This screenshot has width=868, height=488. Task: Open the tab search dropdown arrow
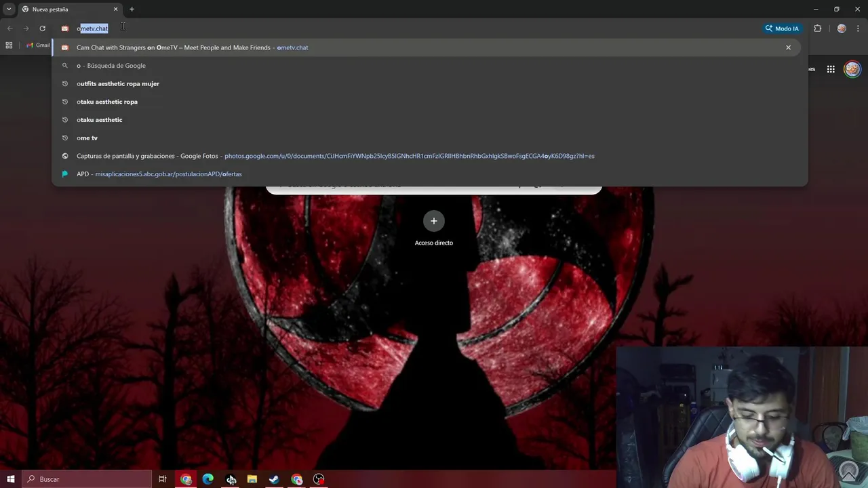(9, 9)
